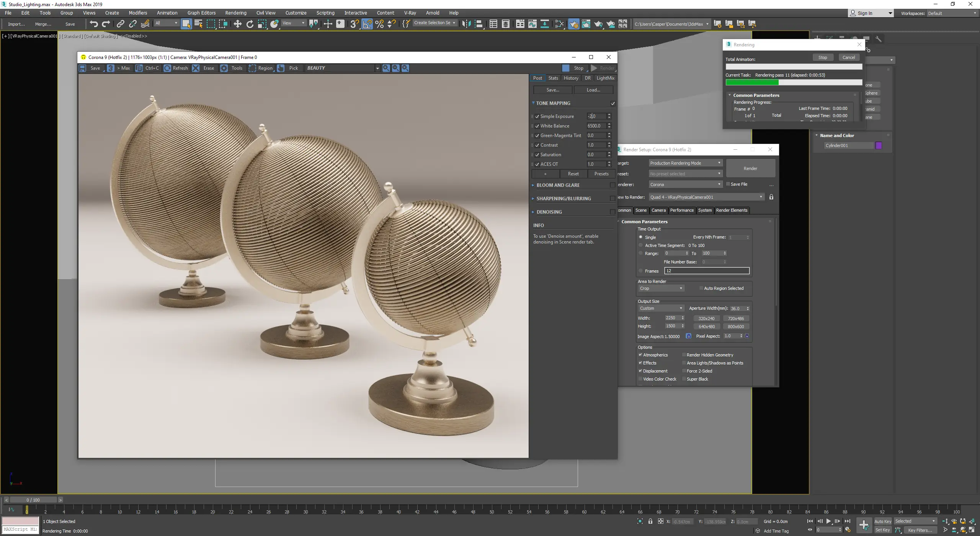Viewport: 980px width, 536px height.
Task: Disable the Simple Exposure checkbox
Action: tap(537, 116)
